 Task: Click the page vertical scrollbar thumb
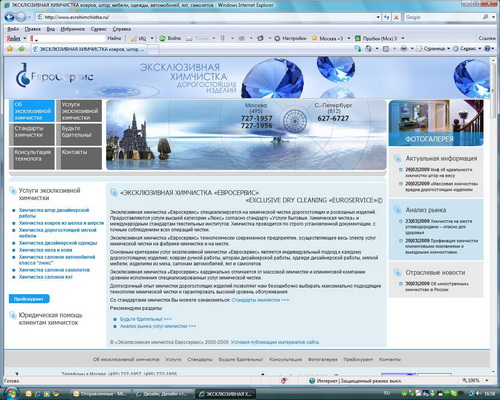pyautogui.click(x=493, y=90)
